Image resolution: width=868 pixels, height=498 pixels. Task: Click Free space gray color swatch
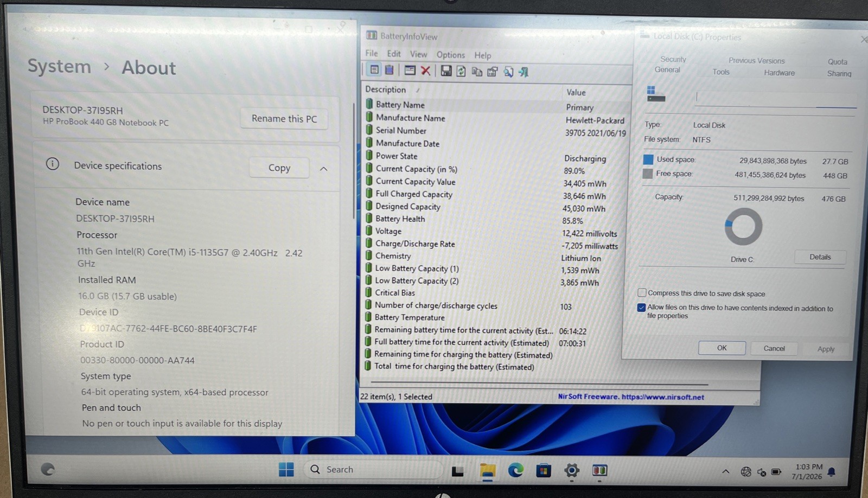point(647,174)
